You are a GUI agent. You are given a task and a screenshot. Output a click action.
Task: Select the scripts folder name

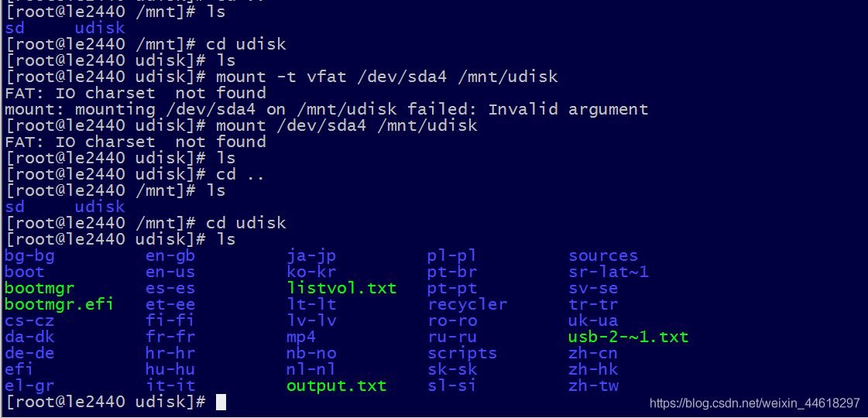pyautogui.click(x=462, y=353)
